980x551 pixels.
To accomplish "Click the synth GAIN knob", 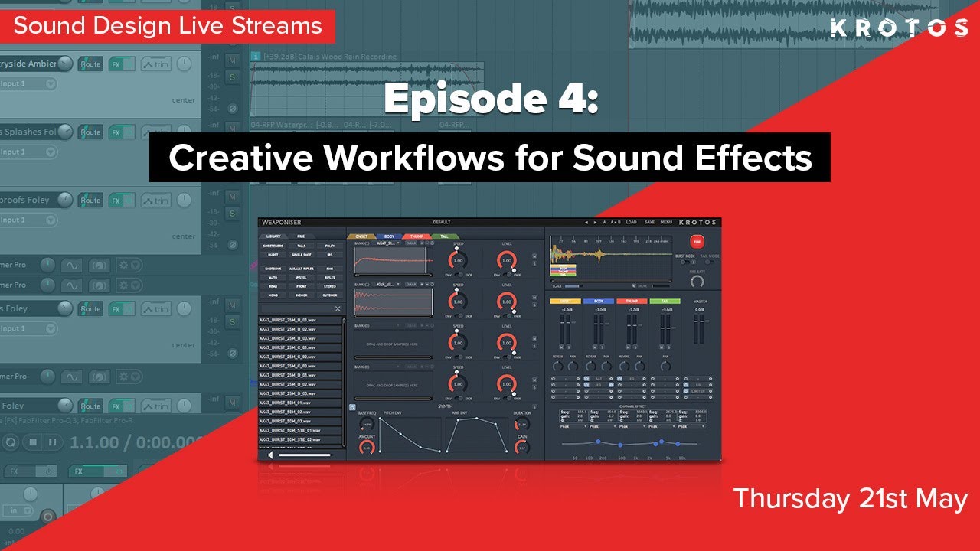I will click(522, 448).
